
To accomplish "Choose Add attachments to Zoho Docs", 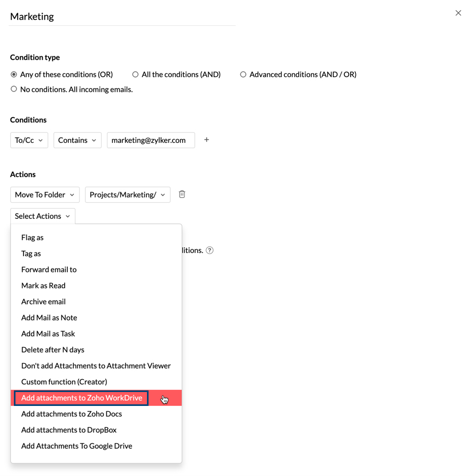I will coord(96,414).
